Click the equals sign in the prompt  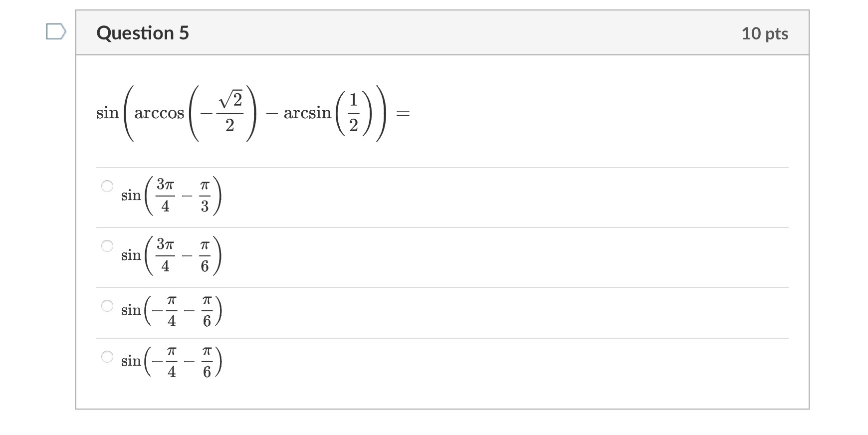click(402, 114)
